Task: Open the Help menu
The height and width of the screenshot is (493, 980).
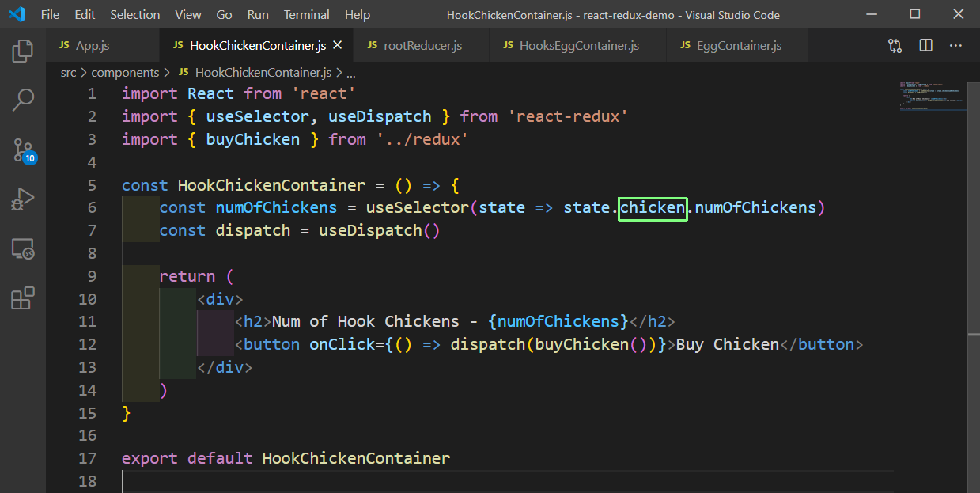Action: 358,14
